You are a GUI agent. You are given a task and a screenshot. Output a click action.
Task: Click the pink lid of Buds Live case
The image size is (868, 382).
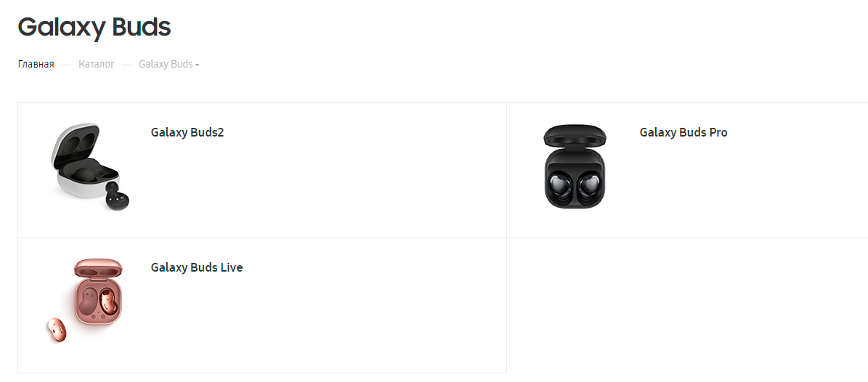point(99,266)
